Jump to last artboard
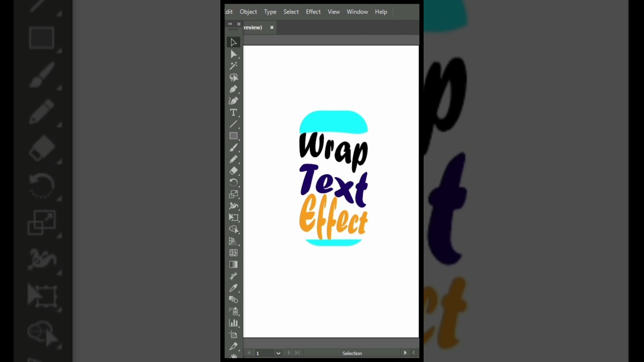This screenshot has width=644, height=362. click(297, 353)
